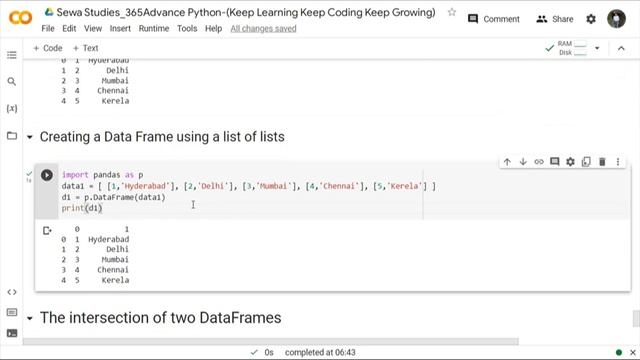This screenshot has width=640, height=360.
Task: Click into code line 'd1 = p.DataFrame(data1)'
Action: point(113,197)
